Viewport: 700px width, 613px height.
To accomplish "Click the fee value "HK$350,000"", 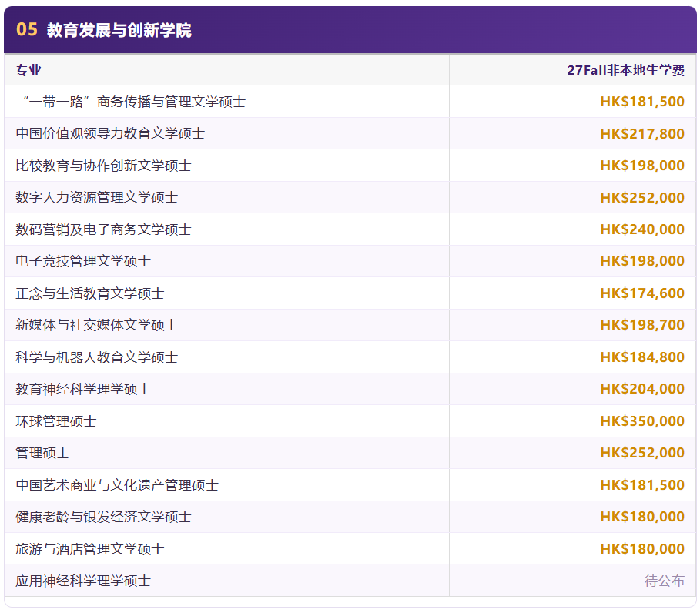I will coord(642,421).
